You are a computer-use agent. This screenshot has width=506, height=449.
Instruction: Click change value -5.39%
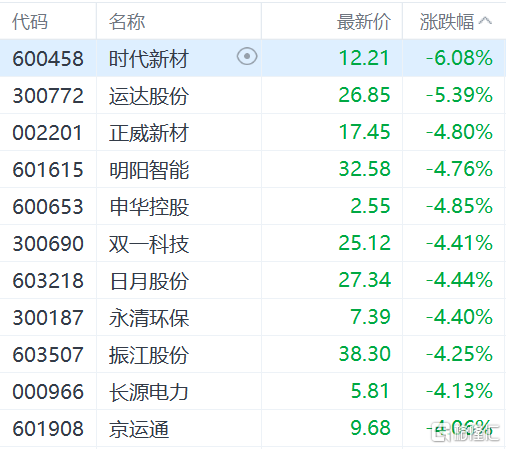[459, 95]
